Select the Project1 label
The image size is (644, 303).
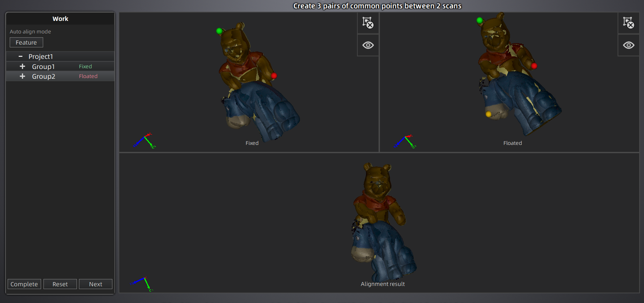(x=41, y=56)
